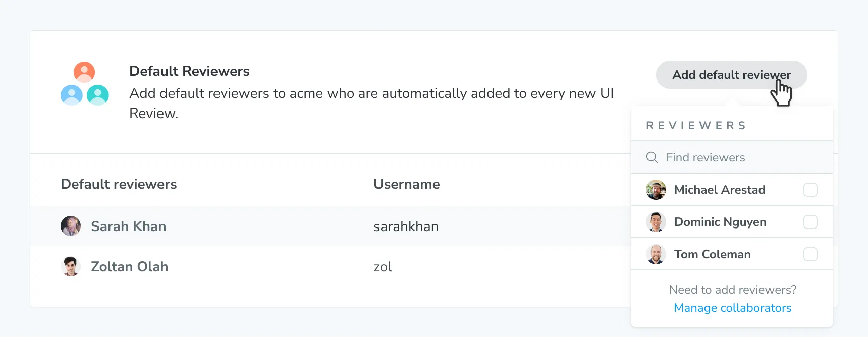Open the REVIEWERS dropdown panel header
Image resolution: width=868 pixels, height=342 pixels.
point(696,125)
